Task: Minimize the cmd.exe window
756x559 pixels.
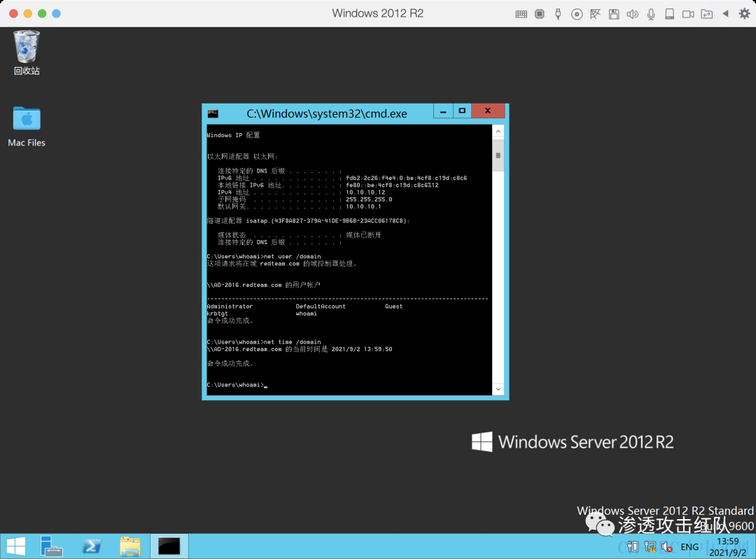Action: pyautogui.click(x=443, y=111)
